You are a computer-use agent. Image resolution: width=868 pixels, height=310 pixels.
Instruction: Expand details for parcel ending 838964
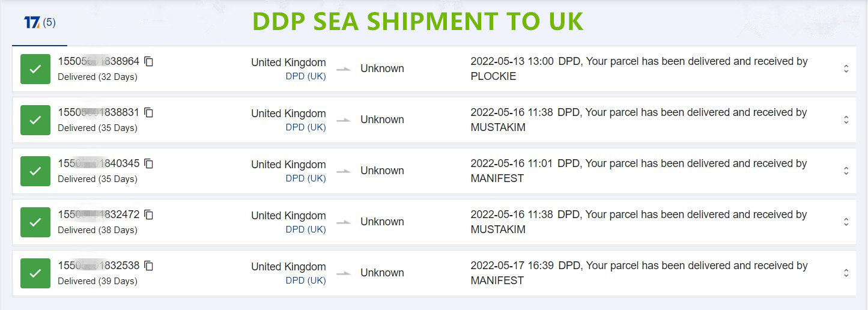(x=846, y=69)
